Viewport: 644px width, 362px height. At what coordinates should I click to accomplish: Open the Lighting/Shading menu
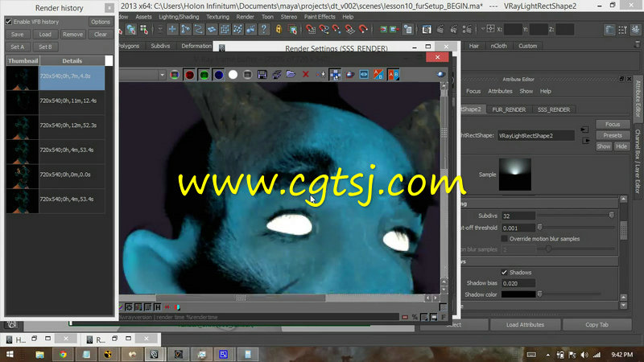179,17
